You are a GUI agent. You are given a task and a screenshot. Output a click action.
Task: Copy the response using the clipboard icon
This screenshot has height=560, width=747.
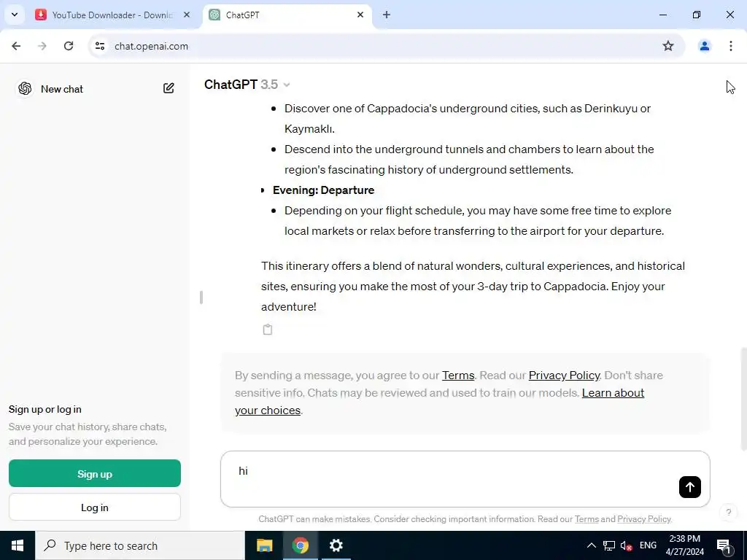point(268,330)
